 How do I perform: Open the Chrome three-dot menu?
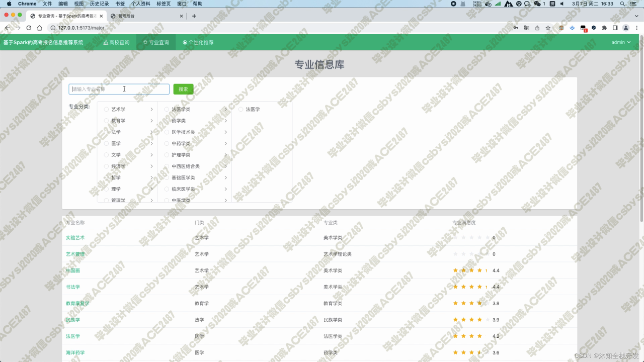(636, 28)
